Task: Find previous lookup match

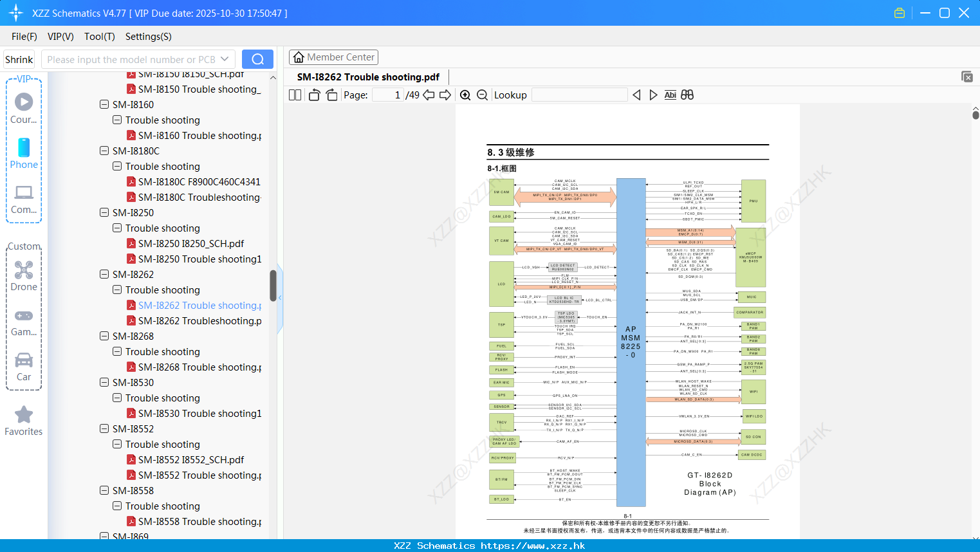Action: [x=636, y=95]
